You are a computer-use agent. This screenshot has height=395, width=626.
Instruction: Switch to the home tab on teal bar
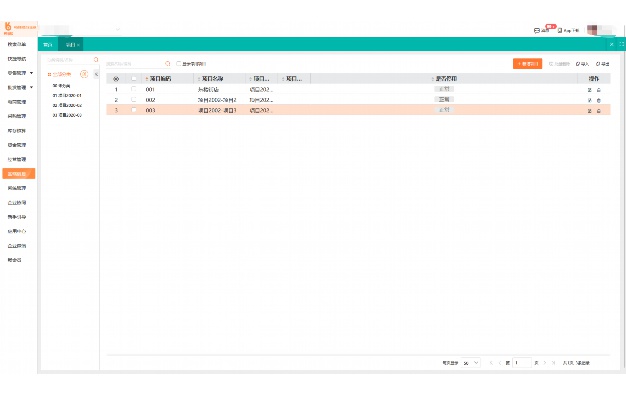tap(48, 45)
